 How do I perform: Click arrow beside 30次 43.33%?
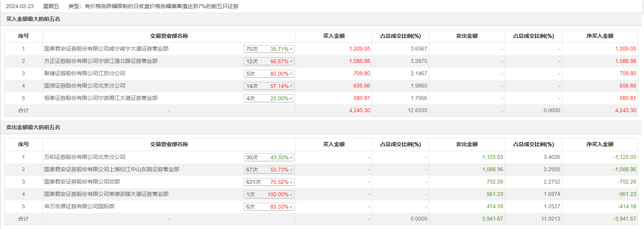(291, 157)
